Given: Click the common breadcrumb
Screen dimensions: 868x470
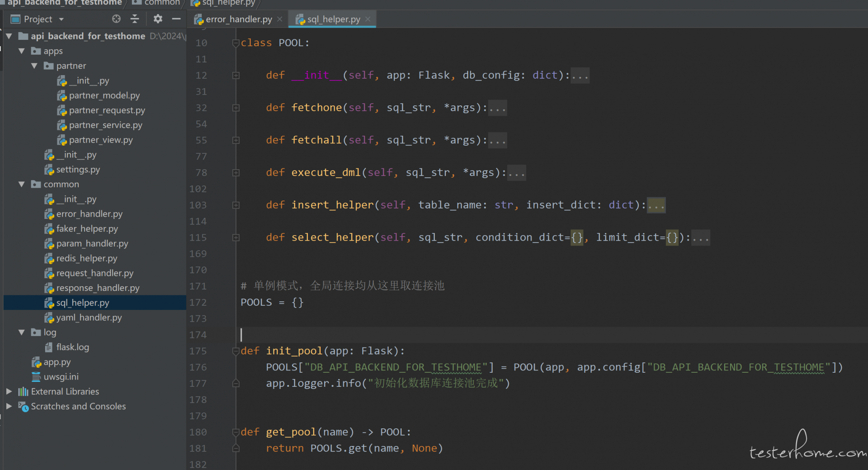Looking at the screenshot, I should (x=161, y=3).
